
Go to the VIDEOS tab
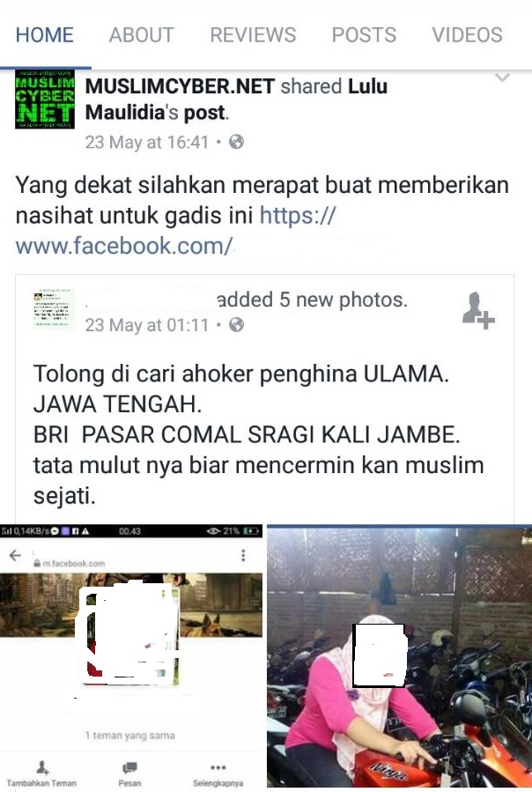coord(468,35)
